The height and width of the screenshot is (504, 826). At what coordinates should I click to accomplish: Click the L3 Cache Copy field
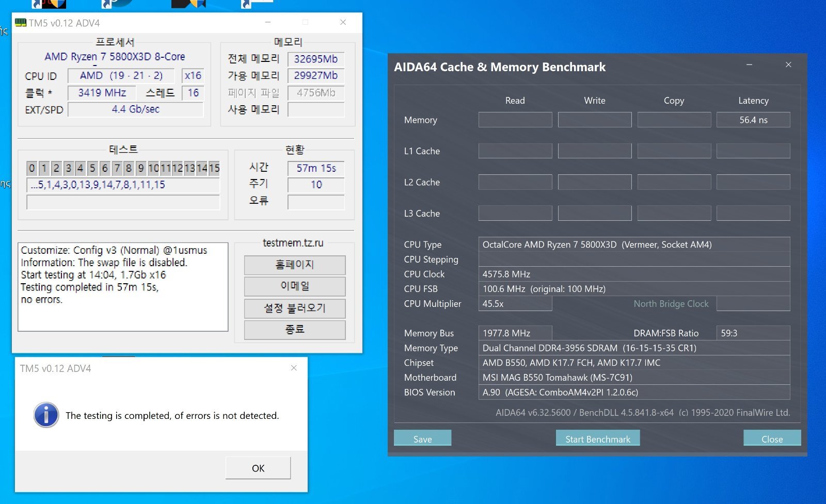tap(674, 213)
